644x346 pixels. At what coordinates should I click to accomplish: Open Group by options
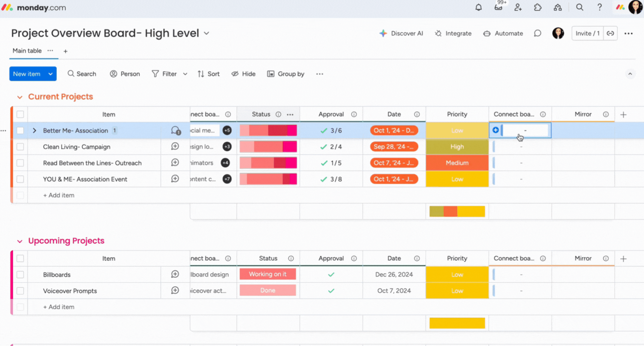(x=286, y=74)
